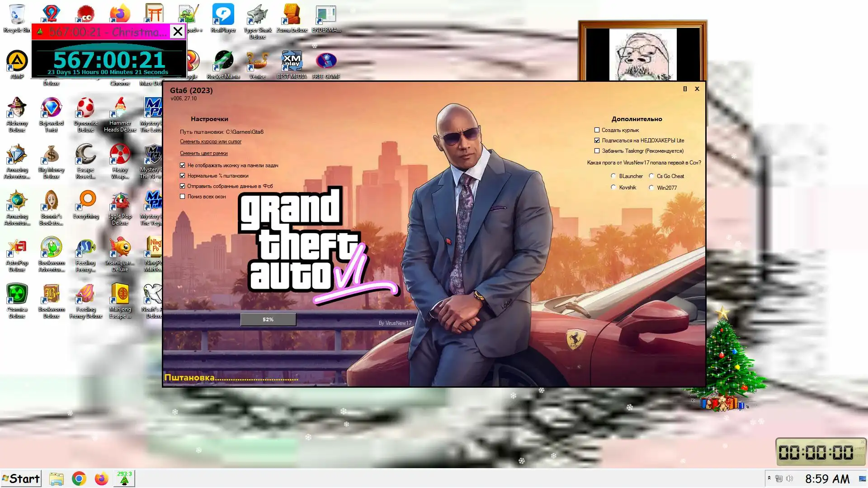Enable 'Забанить Taskmgr (Рекомендуется)' checkbox
Image resolution: width=868 pixels, height=488 pixels.
597,151
